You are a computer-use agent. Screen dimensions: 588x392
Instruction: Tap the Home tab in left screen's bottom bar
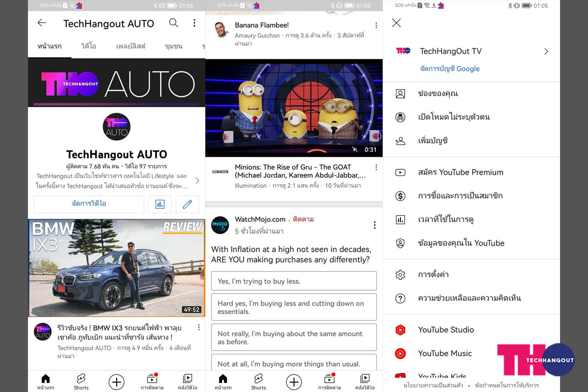tap(46, 382)
